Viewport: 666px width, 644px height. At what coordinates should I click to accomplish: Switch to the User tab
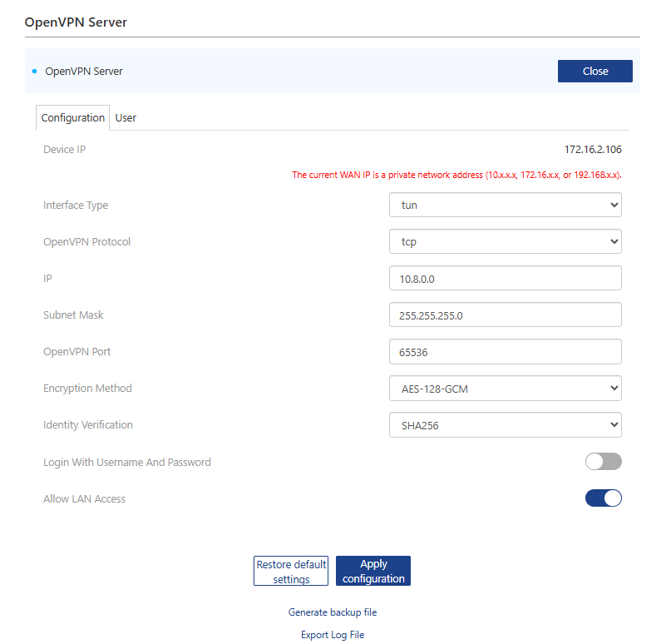tap(126, 118)
